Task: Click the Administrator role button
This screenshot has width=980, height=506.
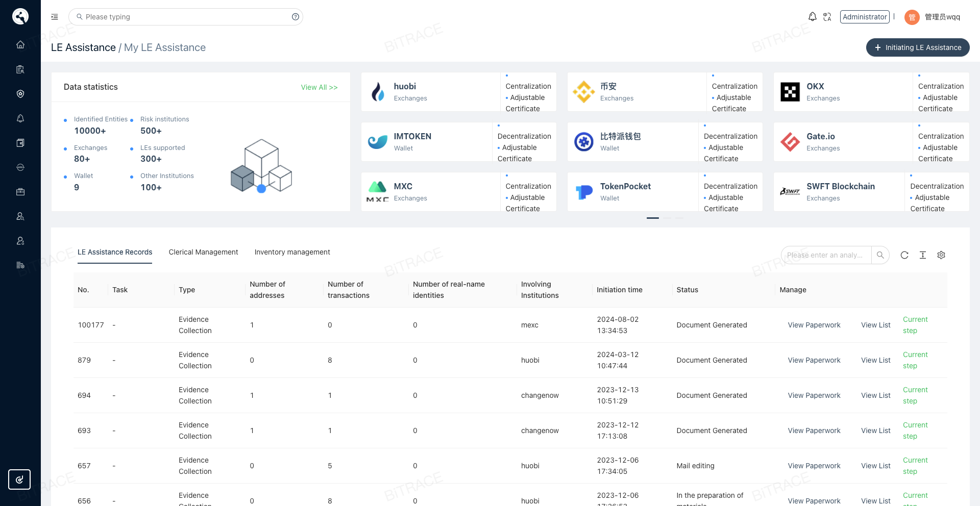Action: tap(865, 17)
